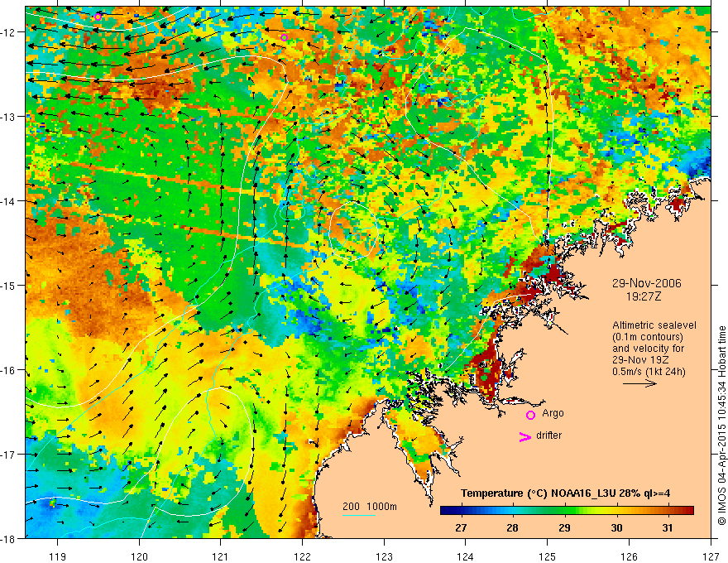Click the color bar tick label 29
This screenshot has height=563, width=728.
(x=564, y=528)
